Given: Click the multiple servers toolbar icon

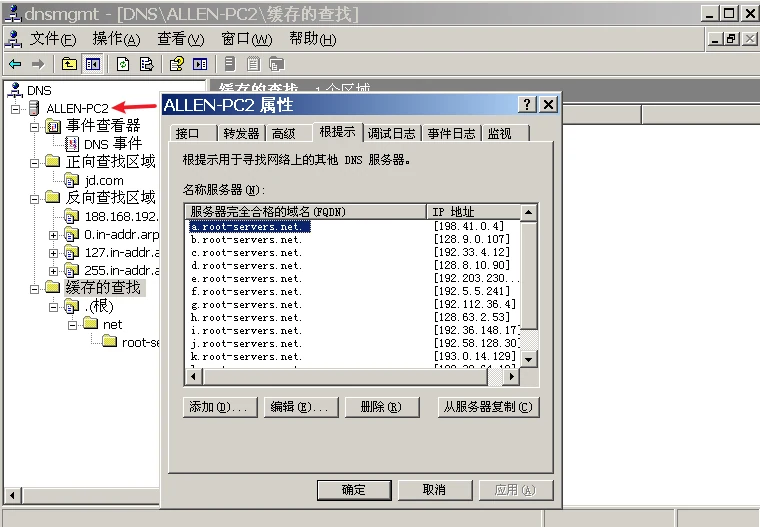Looking at the screenshot, I should coord(276,64).
